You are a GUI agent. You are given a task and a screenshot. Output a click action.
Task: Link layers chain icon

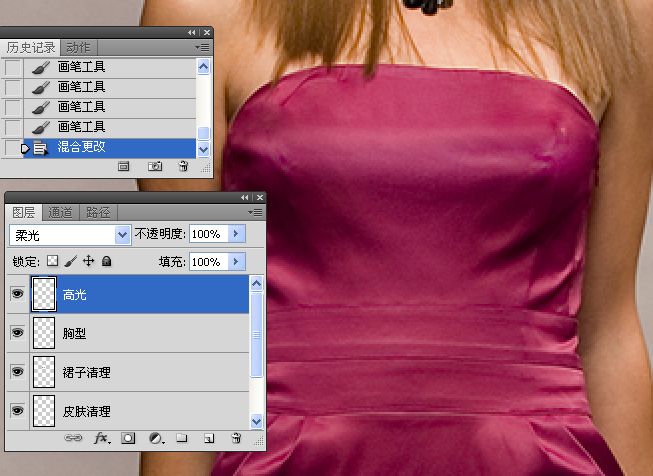73,438
